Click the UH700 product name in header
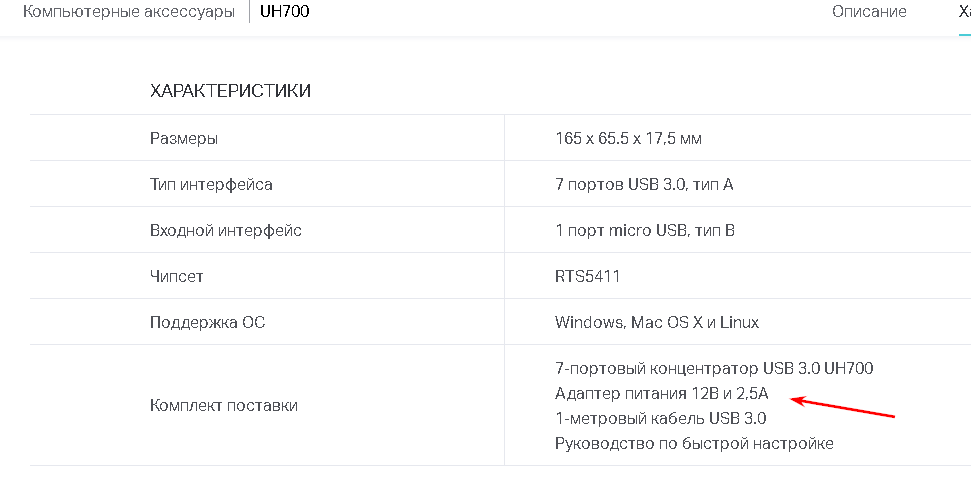Screen dimensions: 971x479 pos(283,12)
